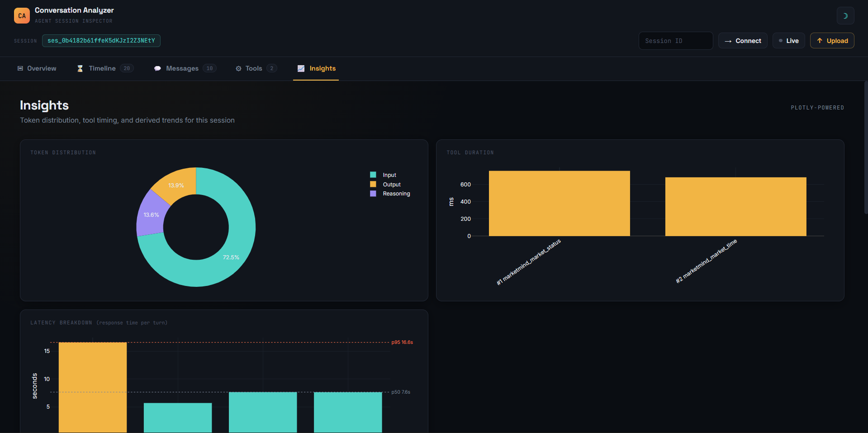Click the Connect button

[x=743, y=41]
